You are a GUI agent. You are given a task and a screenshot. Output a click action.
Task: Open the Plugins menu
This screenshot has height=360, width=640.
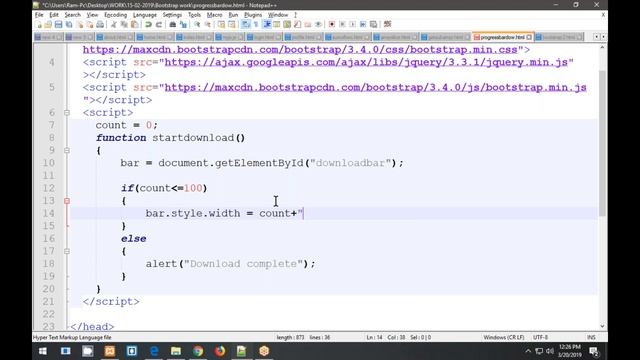tap(253, 15)
